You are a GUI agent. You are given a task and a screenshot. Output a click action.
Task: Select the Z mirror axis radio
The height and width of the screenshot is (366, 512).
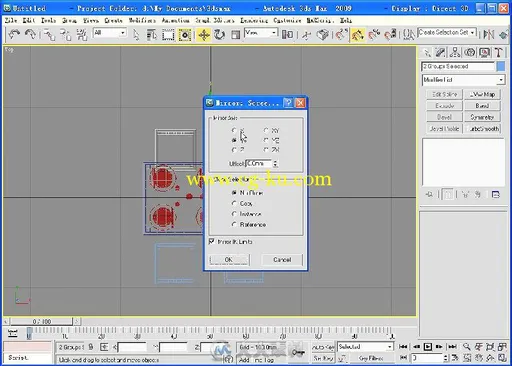tap(234, 150)
